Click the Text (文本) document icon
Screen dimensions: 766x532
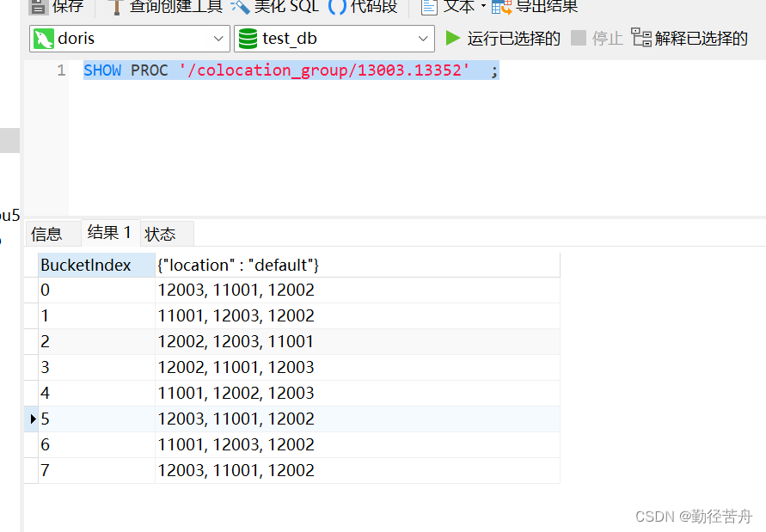click(429, 6)
